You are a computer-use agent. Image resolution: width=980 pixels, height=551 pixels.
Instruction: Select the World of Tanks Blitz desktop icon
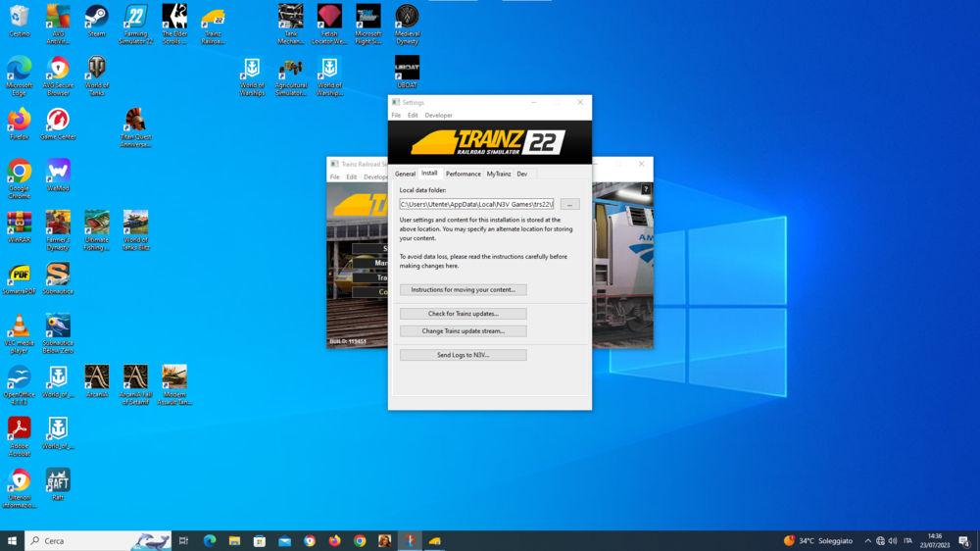click(x=135, y=231)
